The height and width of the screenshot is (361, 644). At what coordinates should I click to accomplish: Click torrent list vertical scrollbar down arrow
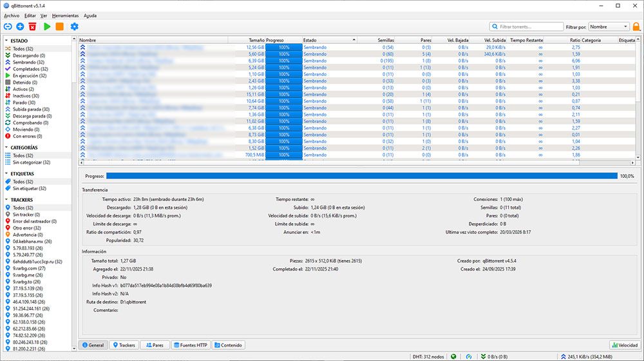(x=638, y=157)
